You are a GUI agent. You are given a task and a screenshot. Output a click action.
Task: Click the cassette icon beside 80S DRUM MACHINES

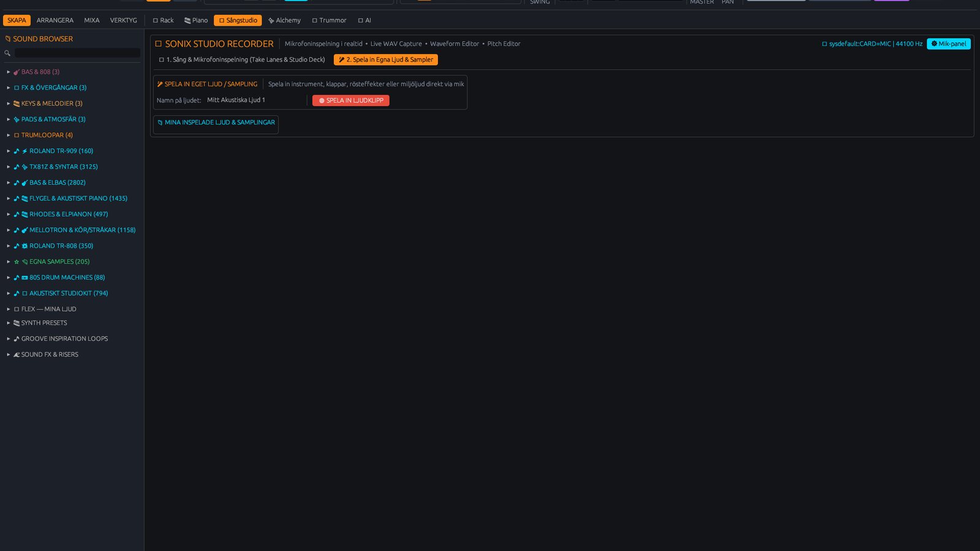[x=24, y=277]
